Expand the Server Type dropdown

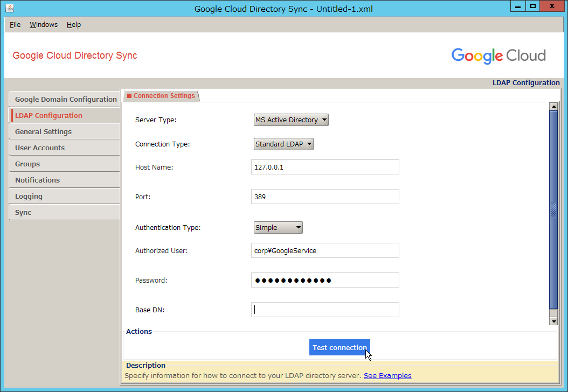pyautogui.click(x=291, y=120)
